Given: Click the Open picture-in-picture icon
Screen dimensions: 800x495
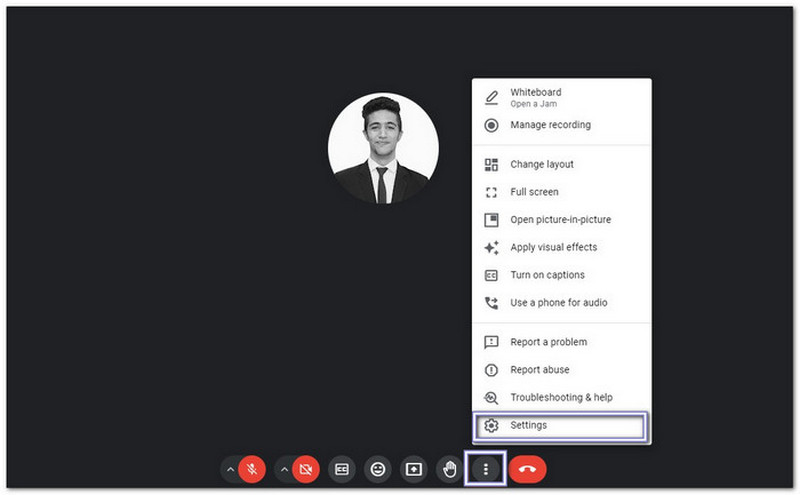Looking at the screenshot, I should [491, 220].
